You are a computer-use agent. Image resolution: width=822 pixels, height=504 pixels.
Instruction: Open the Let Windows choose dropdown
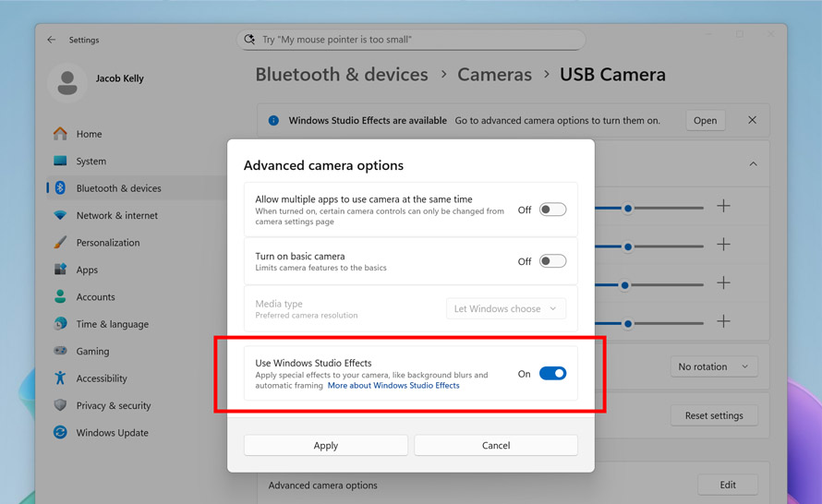[506, 308]
